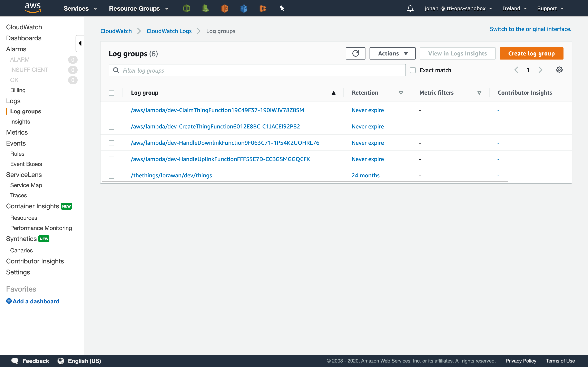Check the /thethings/lorawan/dev/things row checkbox
This screenshot has height=367, width=588.
111,175
